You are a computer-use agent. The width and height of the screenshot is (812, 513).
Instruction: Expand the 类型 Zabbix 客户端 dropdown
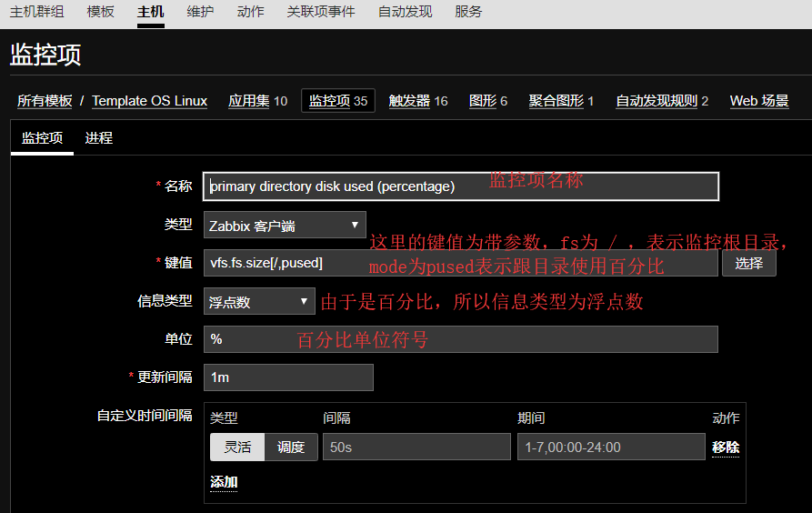pyautogui.click(x=285, y=225)
